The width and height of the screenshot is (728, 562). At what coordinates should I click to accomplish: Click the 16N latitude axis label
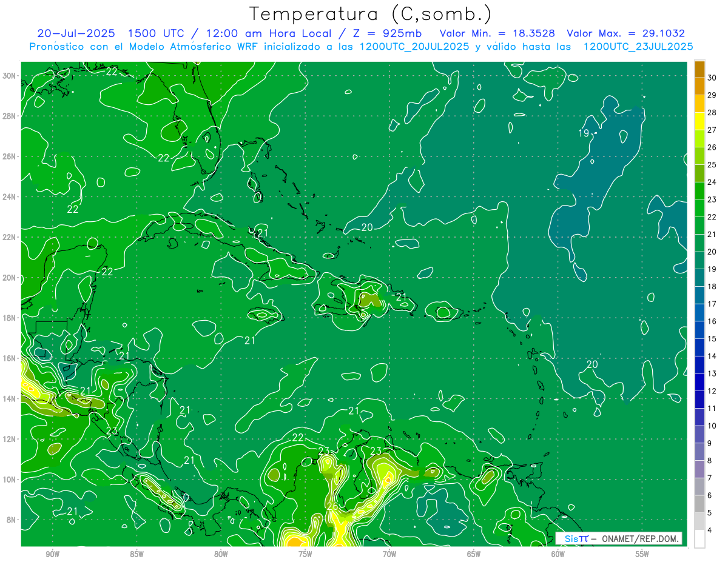10,358
